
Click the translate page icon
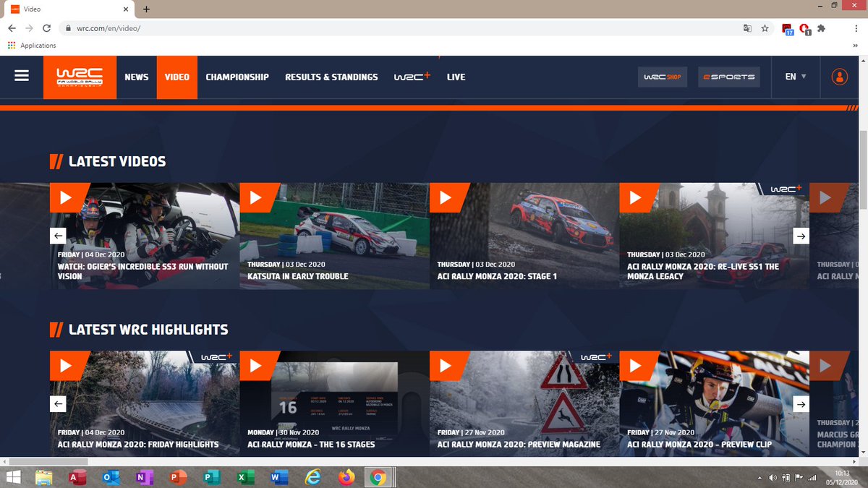[x=747, y=28]
